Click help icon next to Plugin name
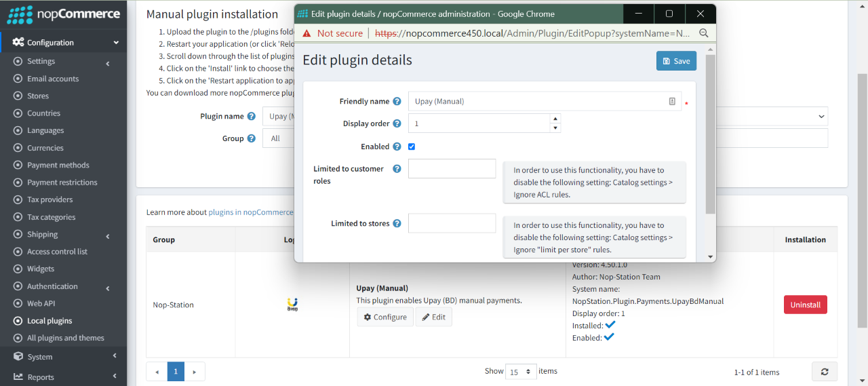This screenshot has width=868, height=386. point(251,116)
